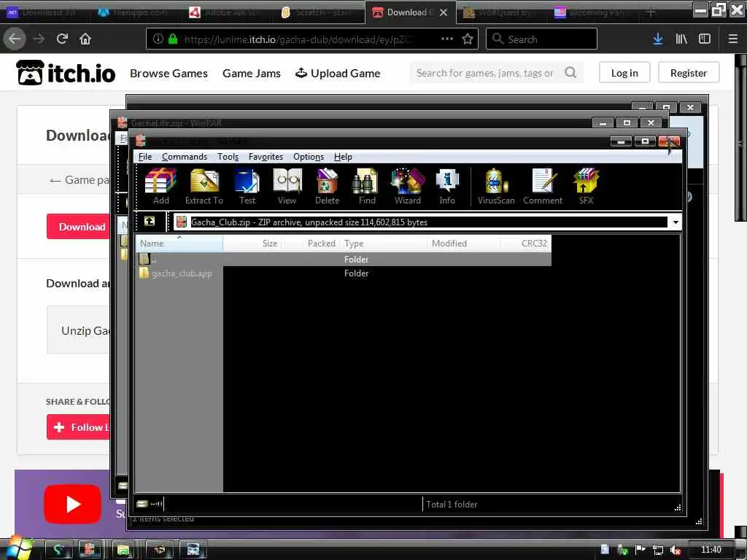
Task: Click the network tray icon
Action: [x=658, y=550]
